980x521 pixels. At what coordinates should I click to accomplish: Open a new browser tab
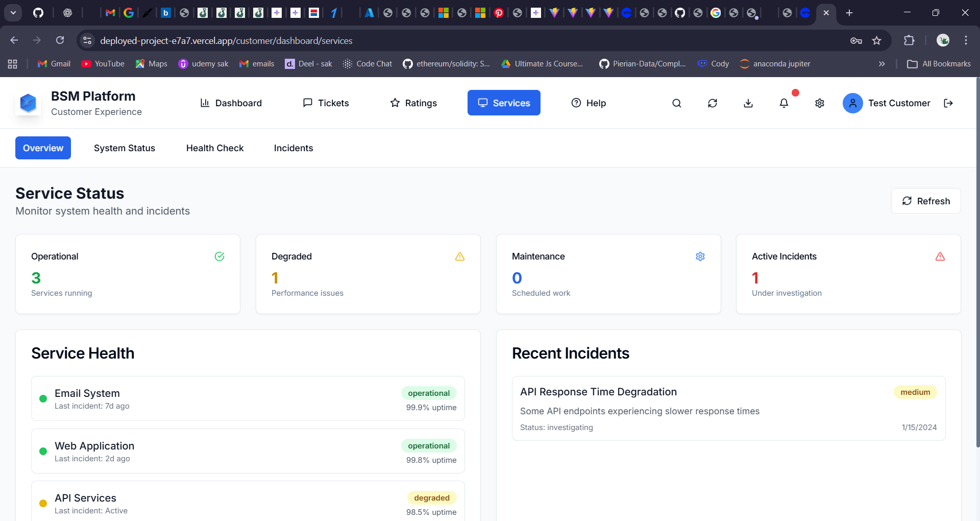[x=849, y=13]
